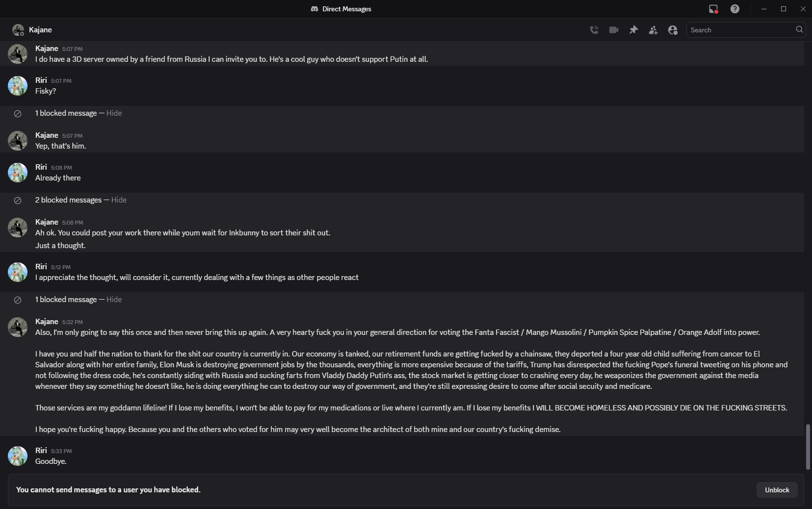Hide the blocked message below 'Fisky?'

click(x=114, y=113)
